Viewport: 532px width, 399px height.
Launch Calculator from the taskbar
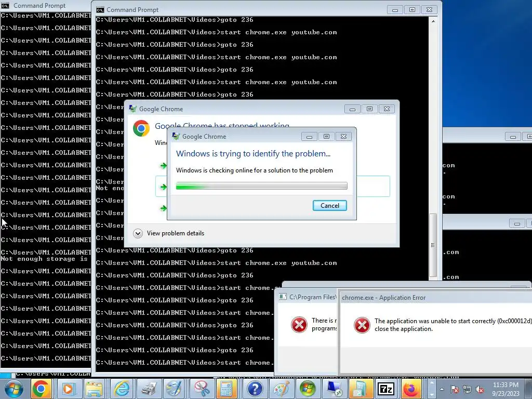228,389
